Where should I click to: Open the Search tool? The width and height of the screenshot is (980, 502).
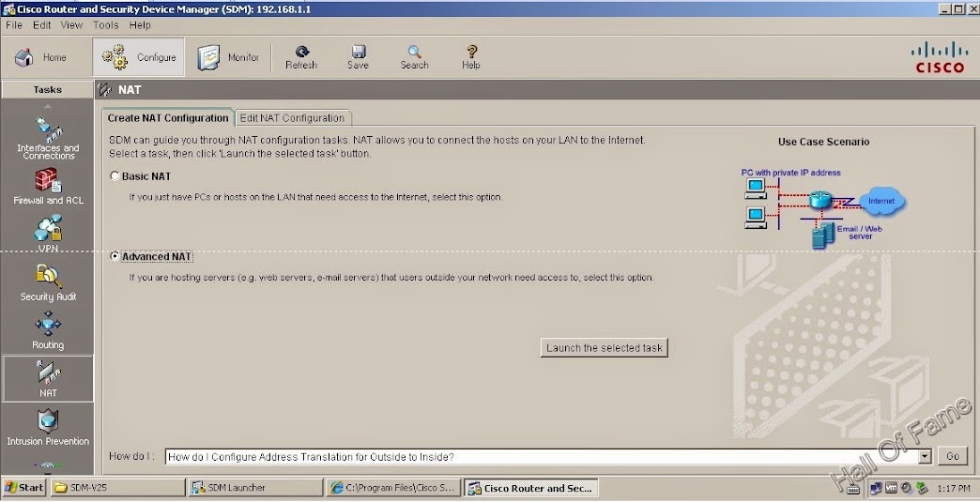point(414,57)
